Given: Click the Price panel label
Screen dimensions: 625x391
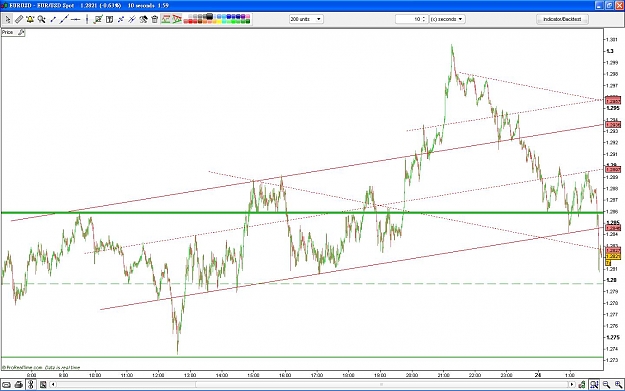Looking at the screenshot, I should [x=8, y=32].
